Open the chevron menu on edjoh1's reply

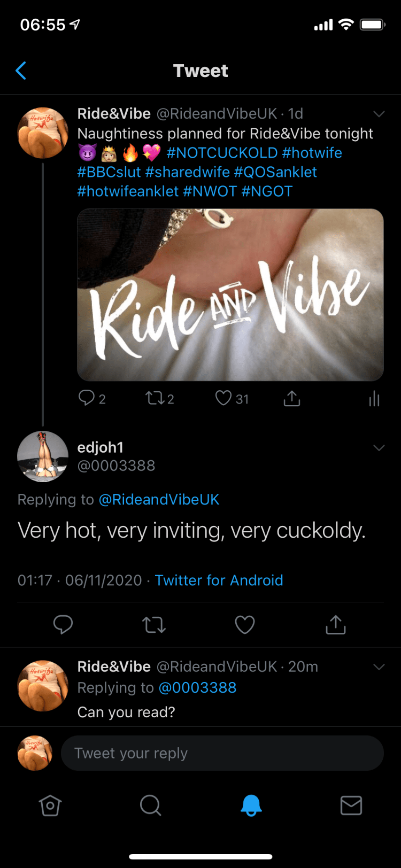pos(379,448)
